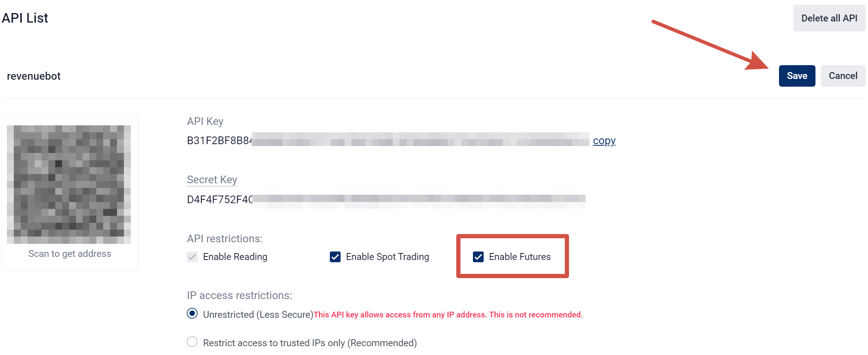This screenshot has height=355, width=868.
Task: Select Restrict access to trusted IPs only
Action: 192,342
